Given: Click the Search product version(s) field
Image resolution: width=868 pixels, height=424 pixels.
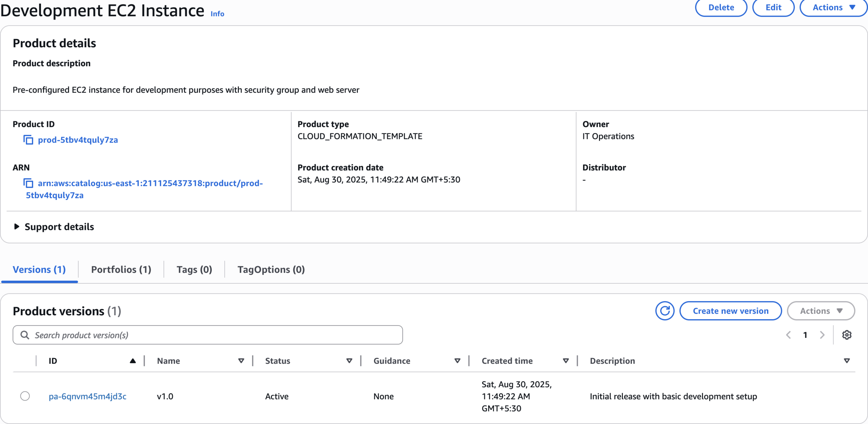Looking at the screenshot, I should [208, 335].
